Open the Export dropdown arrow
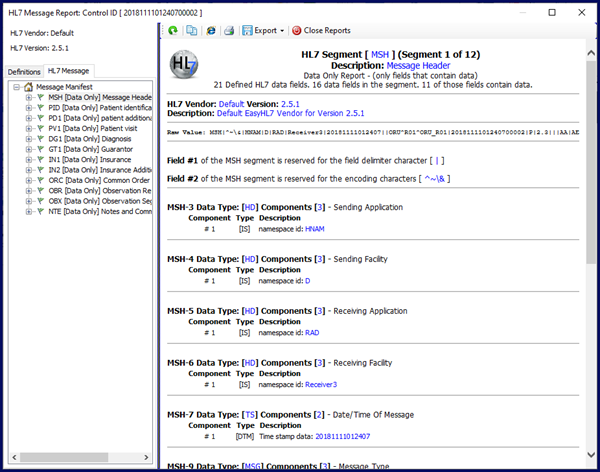This screenshot has width=600, height=472. 282,31
